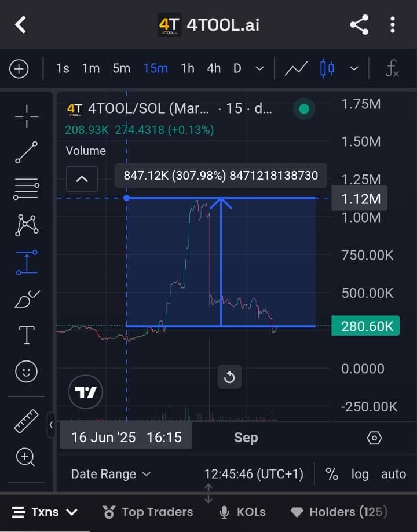Click the 12:45:46 (UTC+1) timezone button
Screen dimensions: 417x532
[254, 474]
